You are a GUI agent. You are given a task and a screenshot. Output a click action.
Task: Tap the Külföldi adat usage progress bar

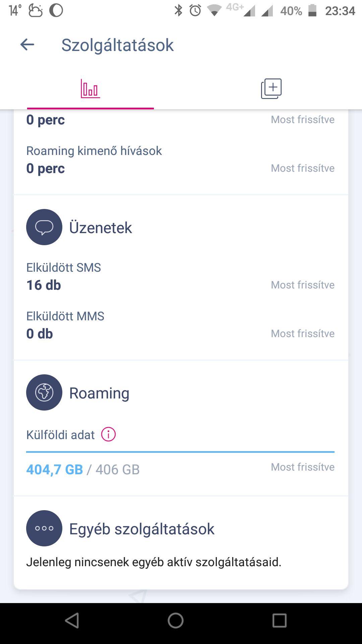pyautogui.click(x=180, y=452)
